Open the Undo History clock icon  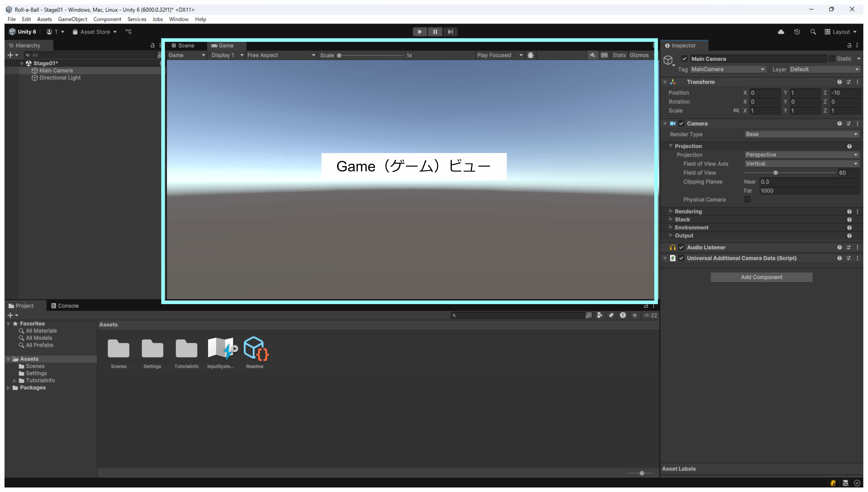[797, 32]
